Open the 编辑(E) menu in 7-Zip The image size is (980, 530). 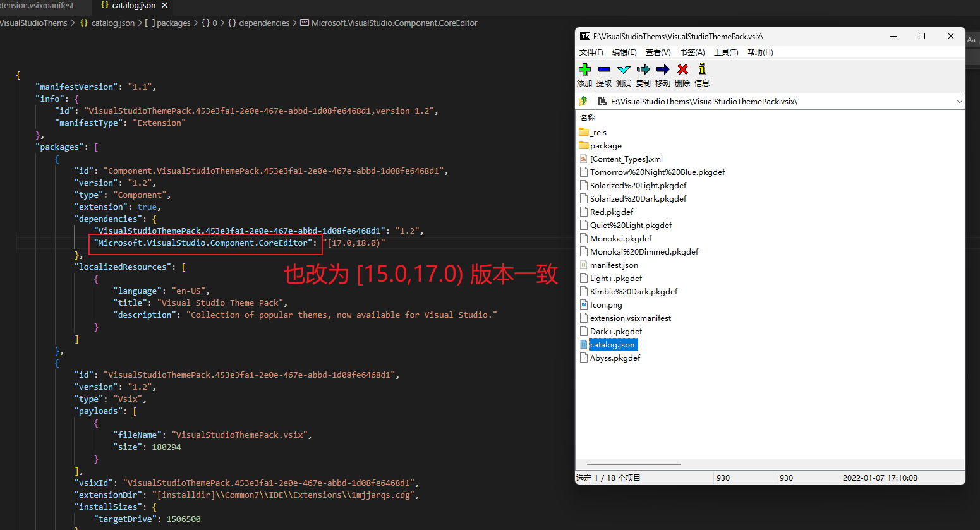tap(624, 52)
